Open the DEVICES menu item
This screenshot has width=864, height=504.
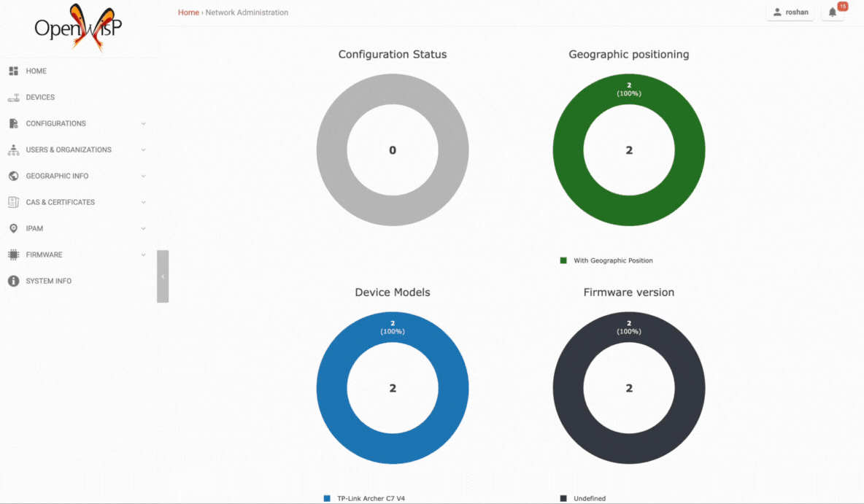click(40, 98)
